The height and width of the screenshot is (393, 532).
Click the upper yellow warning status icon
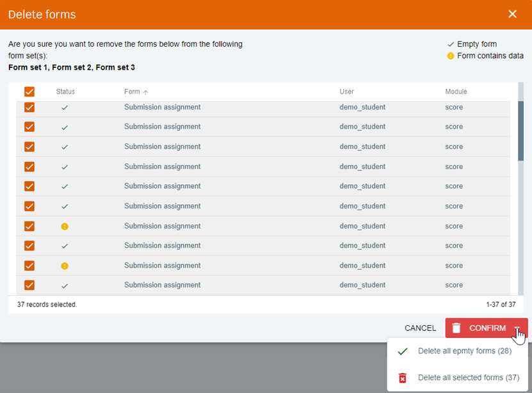point(65,227)
